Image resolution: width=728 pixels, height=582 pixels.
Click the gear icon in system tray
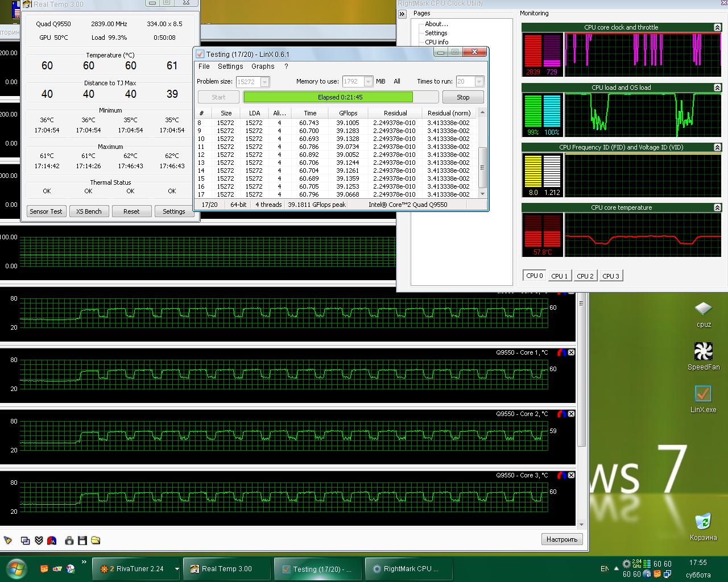(626, 564)
